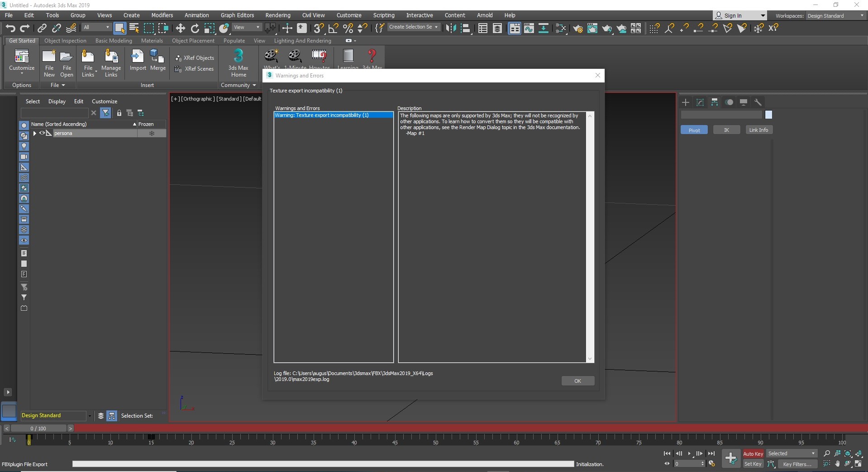Open the Modify command panel tab
This screenshot has height=472, width=868.
click(x=700, y=102)
